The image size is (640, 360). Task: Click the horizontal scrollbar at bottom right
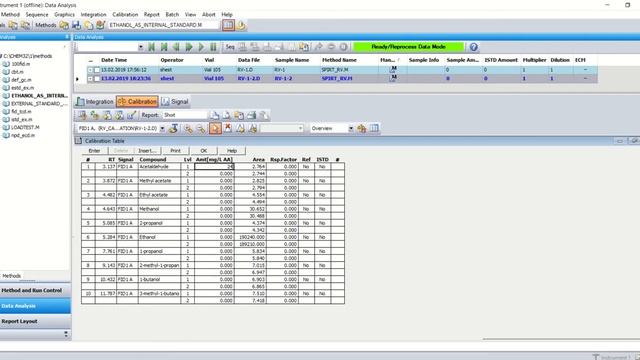pyautogui.click(x=561, y=339)
